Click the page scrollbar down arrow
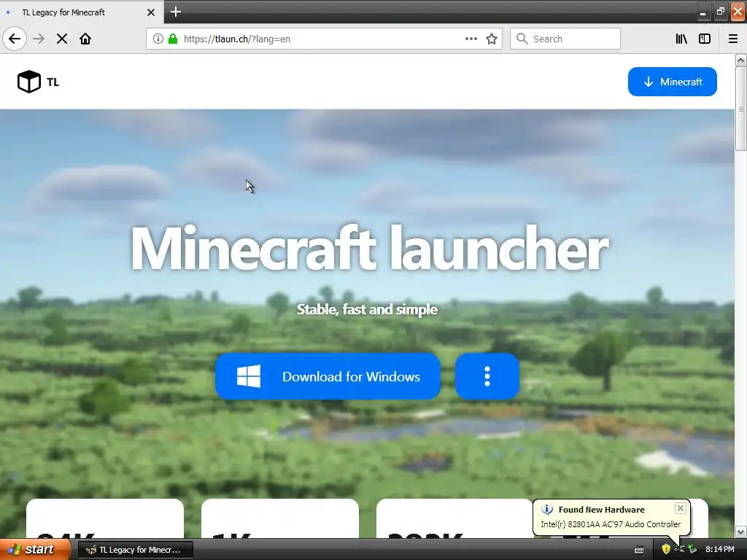Viewport: 747px width, 560px height. click(x=740, y=532)
